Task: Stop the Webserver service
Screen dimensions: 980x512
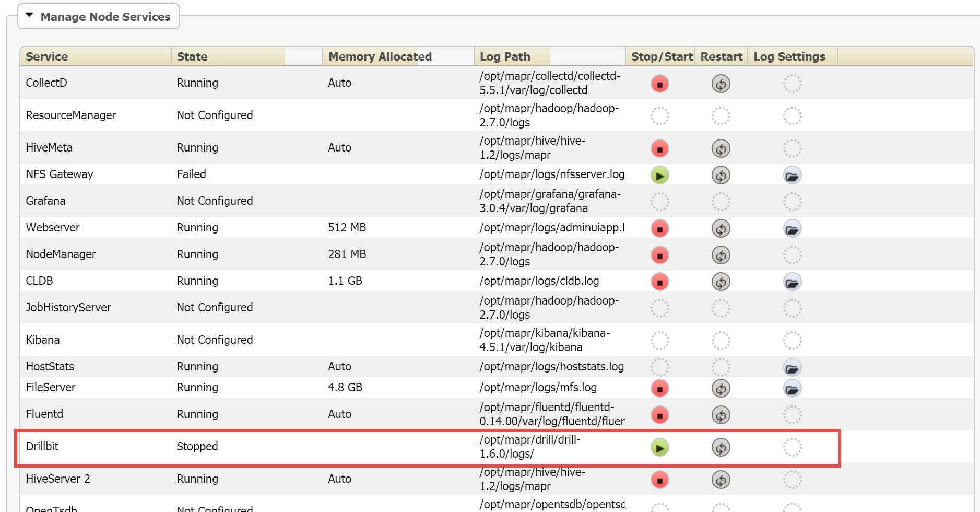Action: [x=660, y=229]
